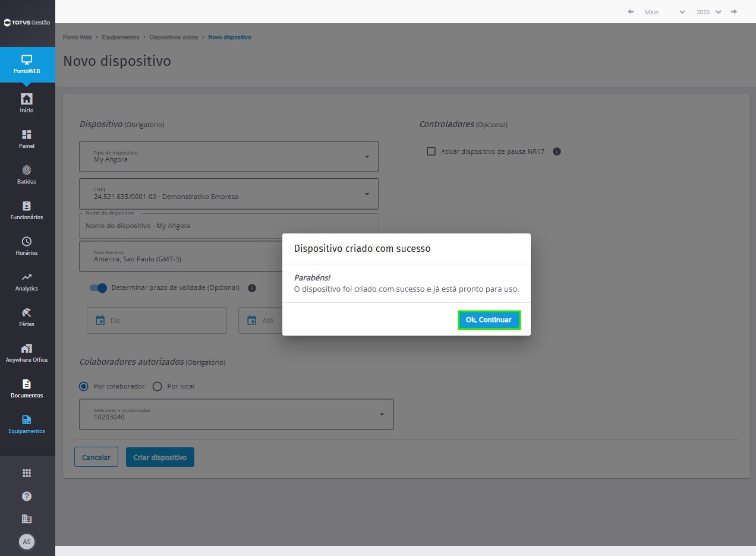Toggle Determinar prazo de validade switch

(x=98, y=288)
